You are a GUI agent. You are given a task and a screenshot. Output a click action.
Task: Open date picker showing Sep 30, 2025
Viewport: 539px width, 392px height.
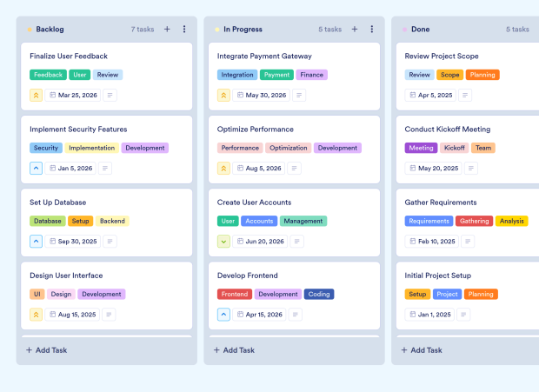click(x=73, y=242)
